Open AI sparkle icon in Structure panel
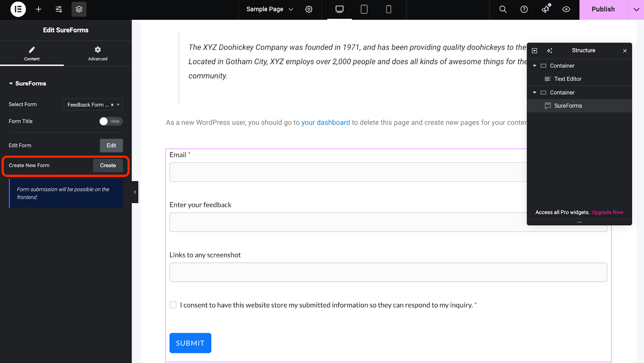This screenshot has height=363, width=644. pos(549,51)
